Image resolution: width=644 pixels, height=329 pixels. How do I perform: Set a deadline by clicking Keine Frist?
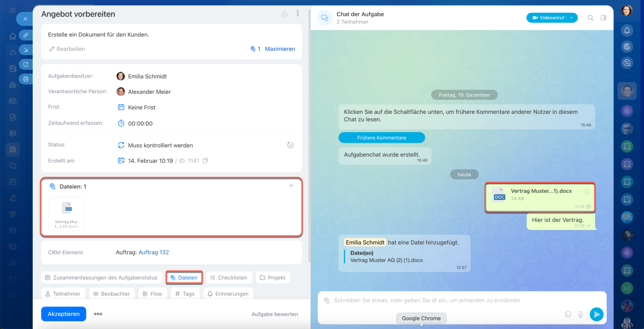click(142, 107)
